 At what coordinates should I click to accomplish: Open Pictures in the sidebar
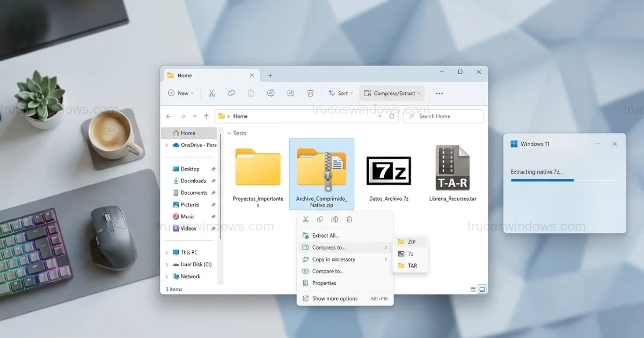(190, 205)
